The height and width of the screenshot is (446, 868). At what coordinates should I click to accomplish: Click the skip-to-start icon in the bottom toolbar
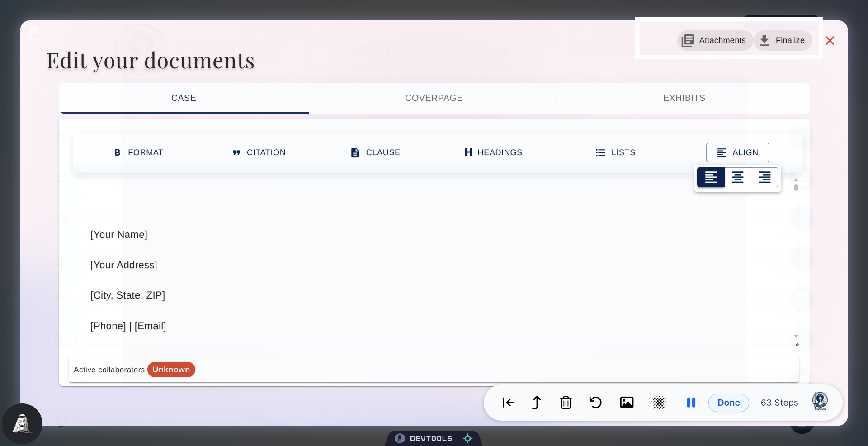(508, 403)
